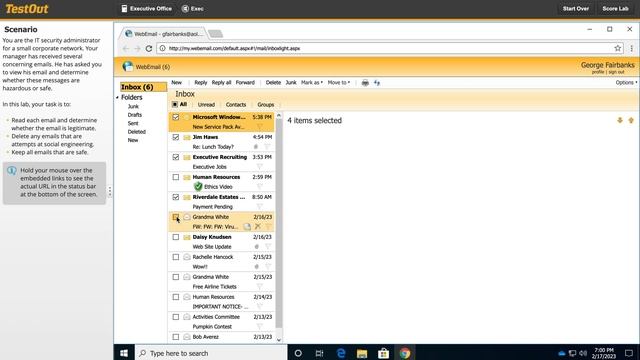Open the browser three-dot menu

click(x=631, y=48)
